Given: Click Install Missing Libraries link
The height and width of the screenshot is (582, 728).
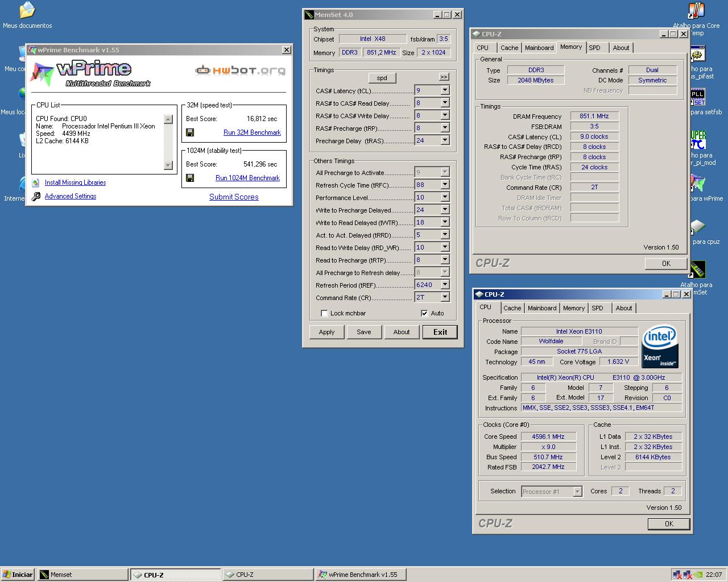Looking at the screenshot, I should pos(75,182).
